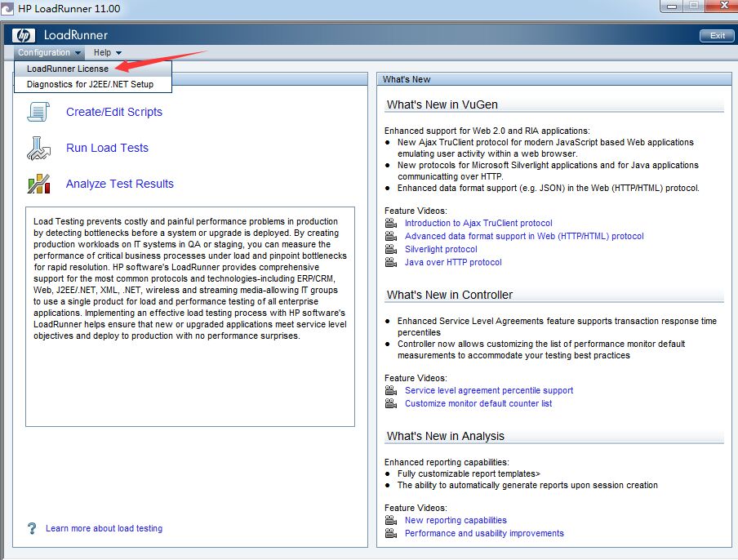This screenshot has width=738, height=560.
Task: Click the LoadRunner title in blue header
Action: [x=76, y=35]
